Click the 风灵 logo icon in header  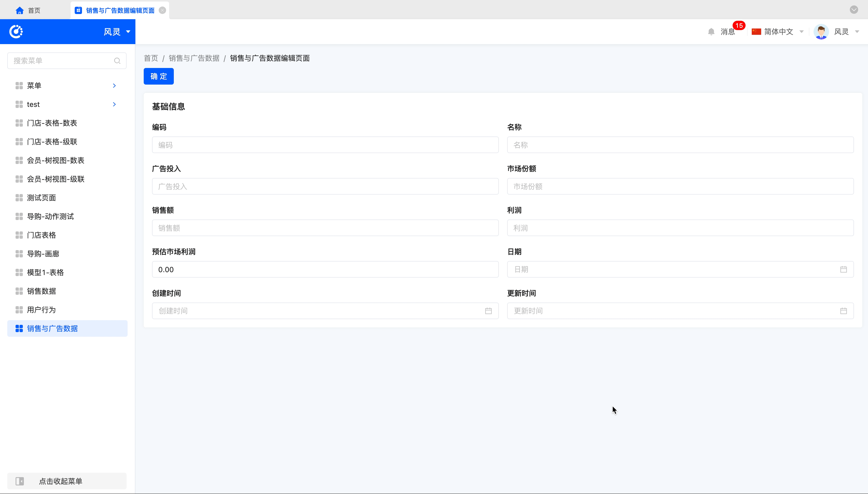[x=16, y=32]
